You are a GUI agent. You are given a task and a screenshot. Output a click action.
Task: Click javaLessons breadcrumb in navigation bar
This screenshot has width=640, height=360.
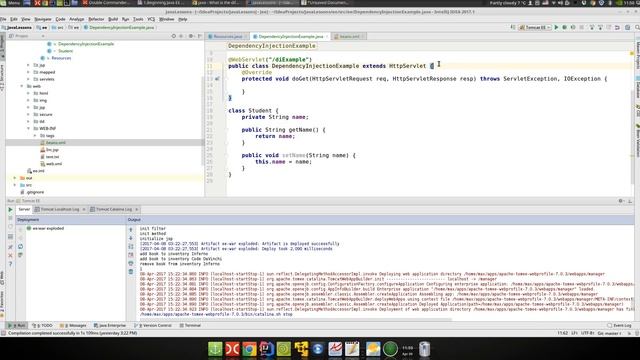pos(17,27)
